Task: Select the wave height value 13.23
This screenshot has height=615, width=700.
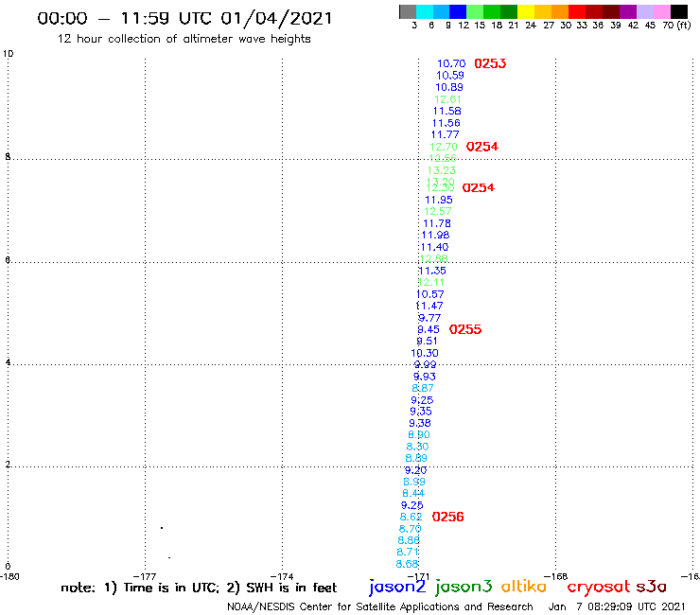Action: (441, 170)
